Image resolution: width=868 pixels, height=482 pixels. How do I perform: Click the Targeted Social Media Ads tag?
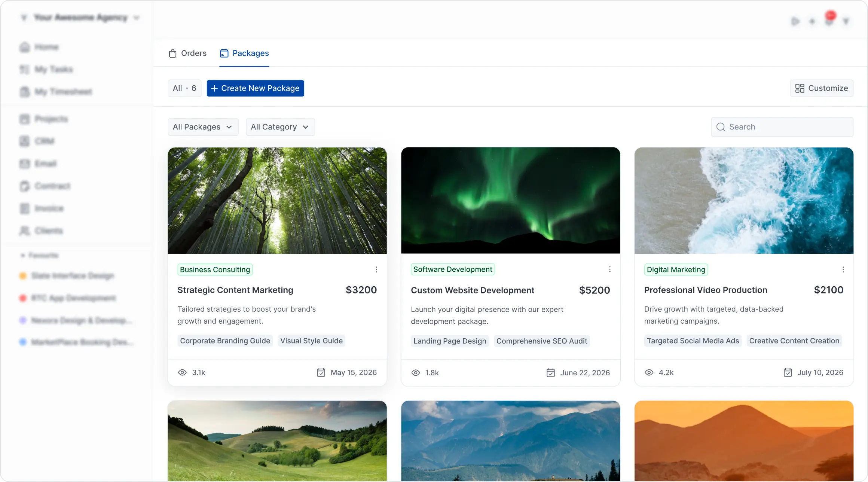click(693, 341)
